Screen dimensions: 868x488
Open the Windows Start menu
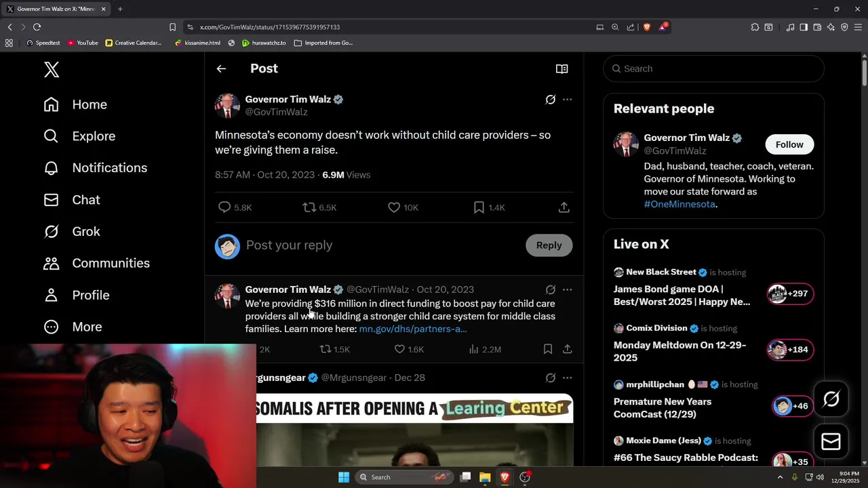(344, 477)
